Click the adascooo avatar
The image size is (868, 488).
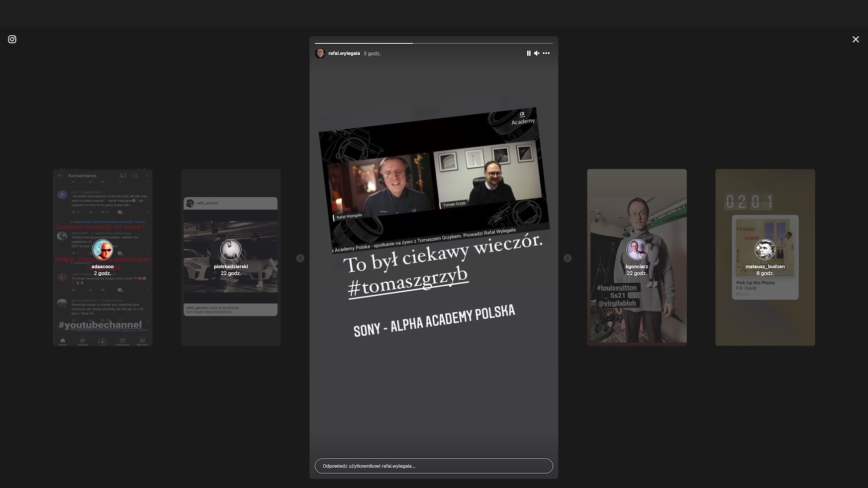click(x=102, y=250)
